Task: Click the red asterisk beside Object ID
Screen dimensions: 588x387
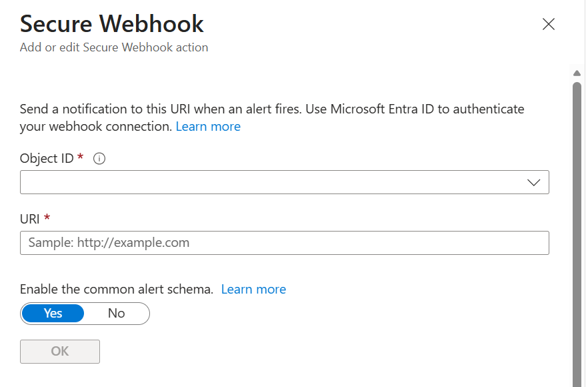Action: click(x=80, y=157)
